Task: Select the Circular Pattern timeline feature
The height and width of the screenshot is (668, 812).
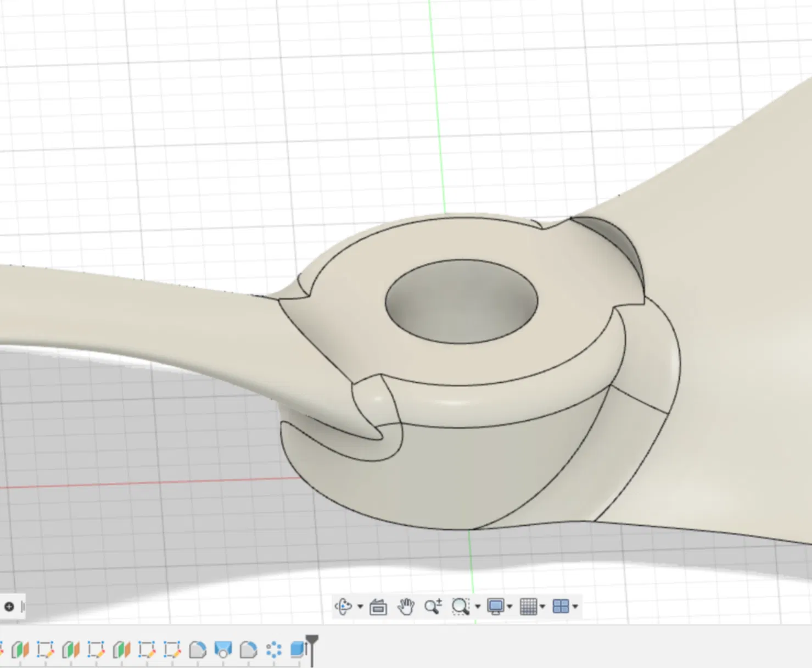Action: pyautogui.click(x=273, y=650)
